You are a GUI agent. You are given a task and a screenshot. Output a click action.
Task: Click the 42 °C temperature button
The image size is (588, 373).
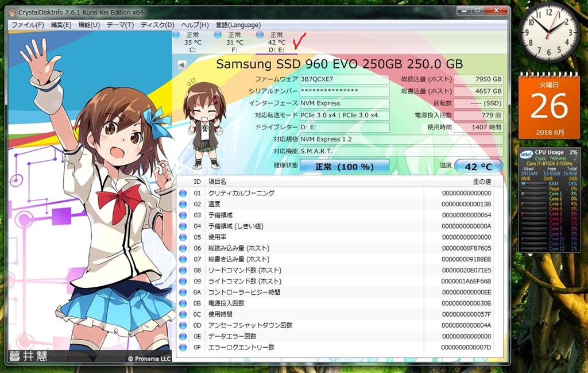[478, 166]
